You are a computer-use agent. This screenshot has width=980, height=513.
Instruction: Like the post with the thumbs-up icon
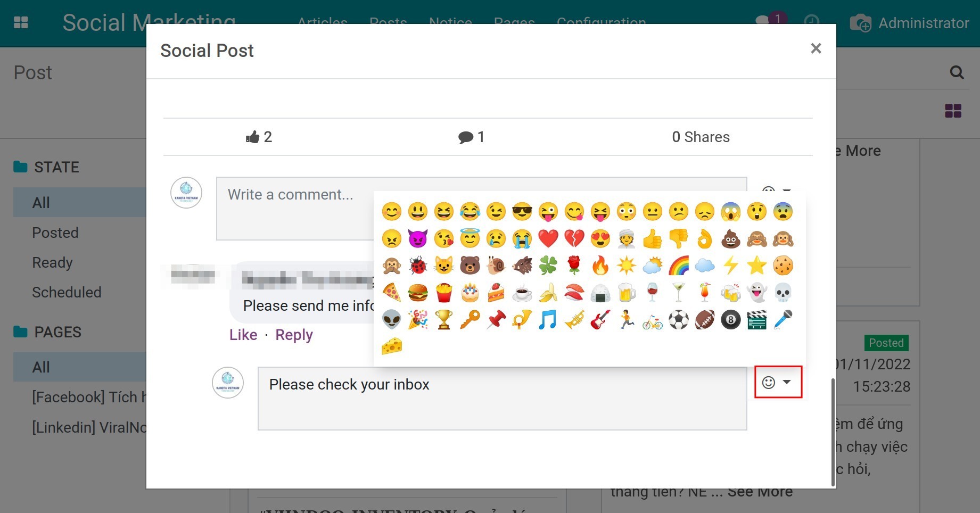point(253,137)
